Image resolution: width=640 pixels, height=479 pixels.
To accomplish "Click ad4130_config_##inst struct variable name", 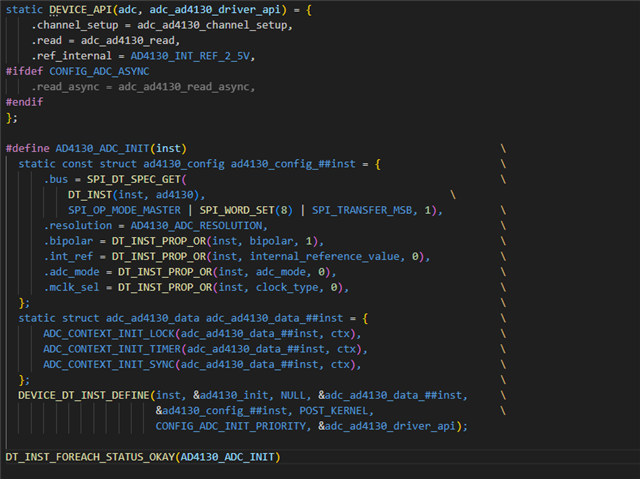I will pyautogui.click(x=293, y=164).
